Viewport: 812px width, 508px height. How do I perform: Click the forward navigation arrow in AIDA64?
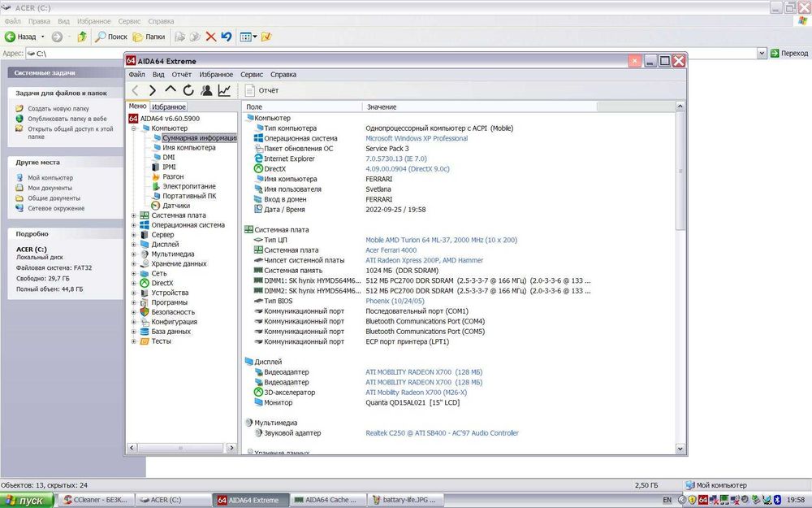coord(153,90)
